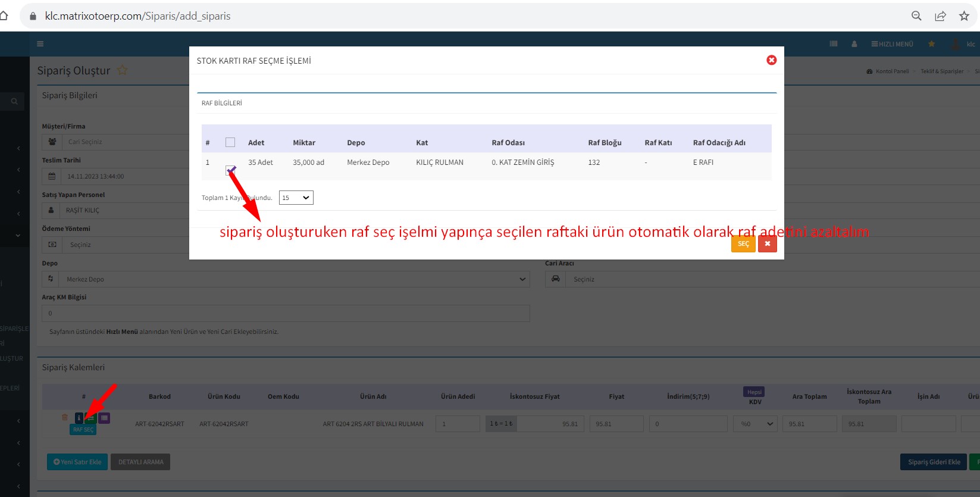Favorite the Sipariş Oluştur page star
This screenshot has height=497, width=980.
[123, 70]
